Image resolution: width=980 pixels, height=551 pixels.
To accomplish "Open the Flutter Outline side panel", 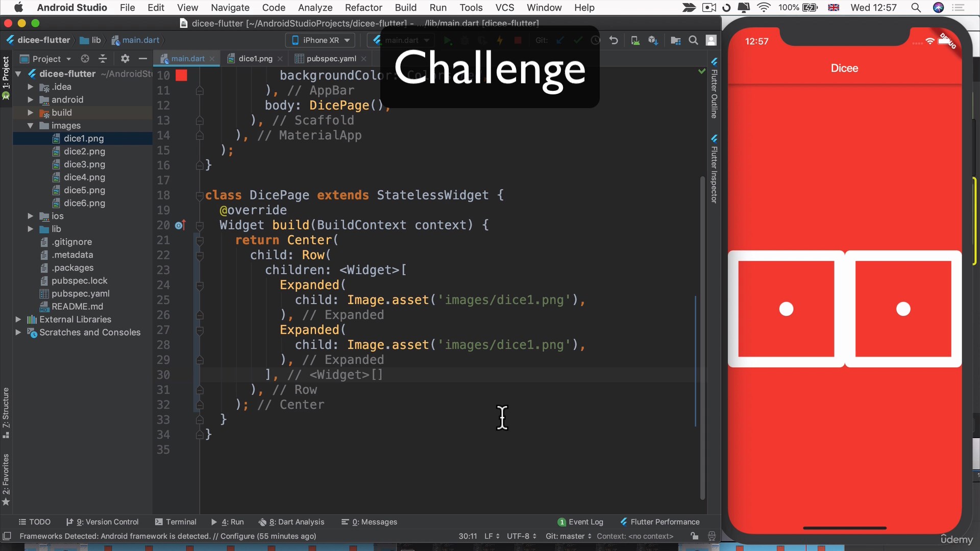I will click(x=714, y=88).
